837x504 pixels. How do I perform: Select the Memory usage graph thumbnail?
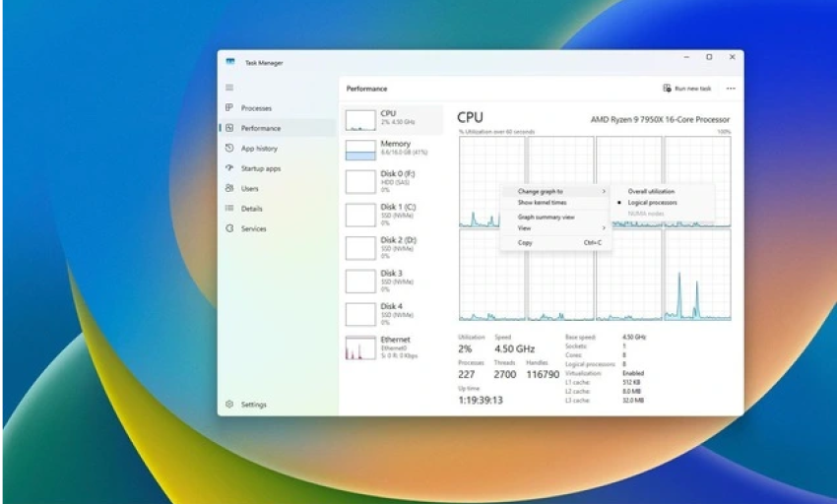click(x=360, y=150)
